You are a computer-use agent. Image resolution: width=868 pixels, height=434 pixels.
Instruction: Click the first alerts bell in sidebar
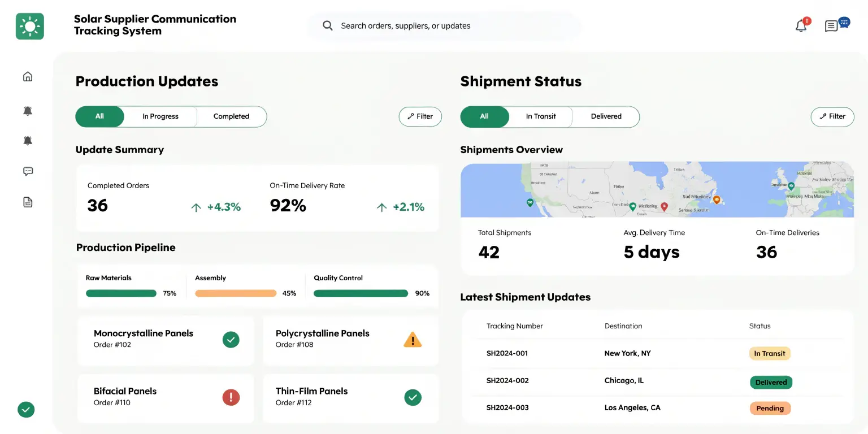coord(27,110)
